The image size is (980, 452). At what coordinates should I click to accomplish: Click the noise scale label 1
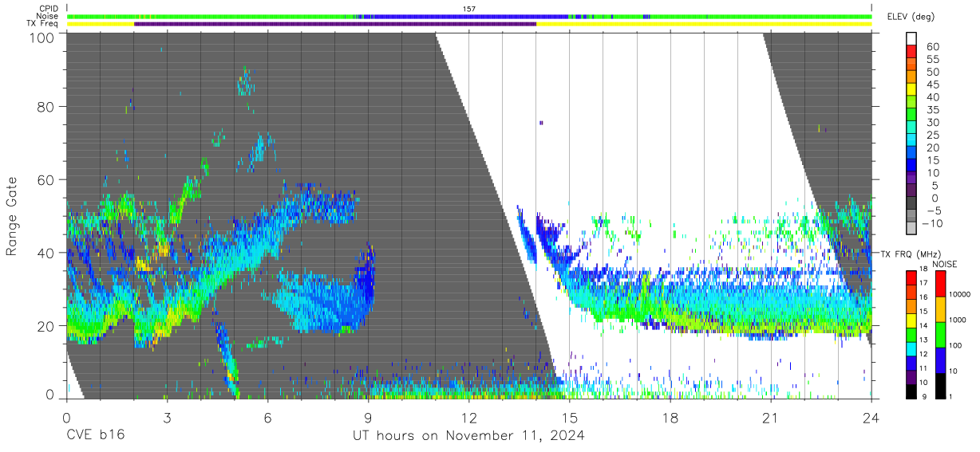click(950, 396)
